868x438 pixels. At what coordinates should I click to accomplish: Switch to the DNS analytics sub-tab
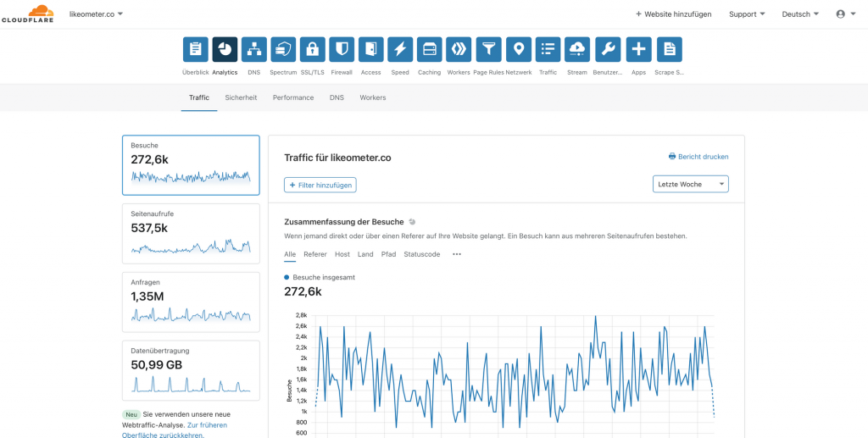point(337,97)
